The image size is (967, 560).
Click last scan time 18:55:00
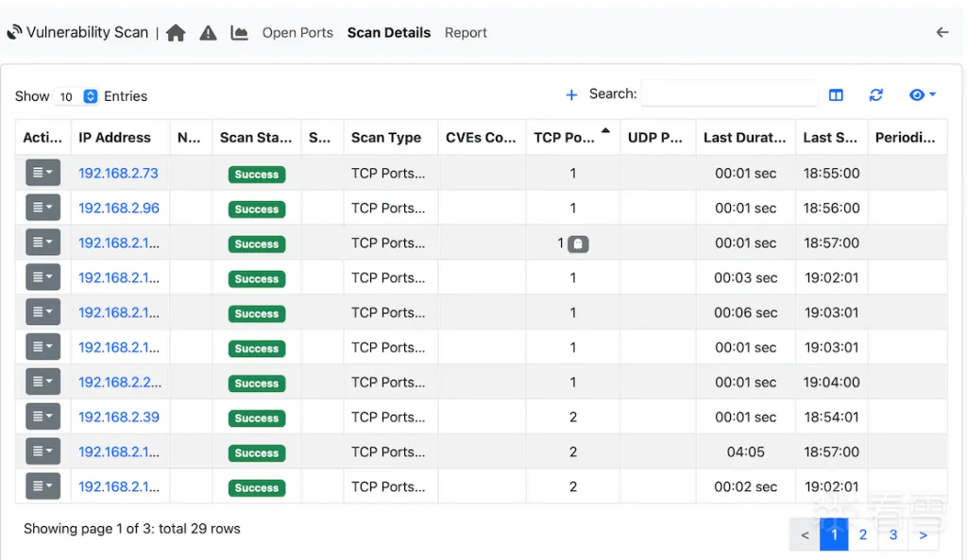[x=831, y=174]
